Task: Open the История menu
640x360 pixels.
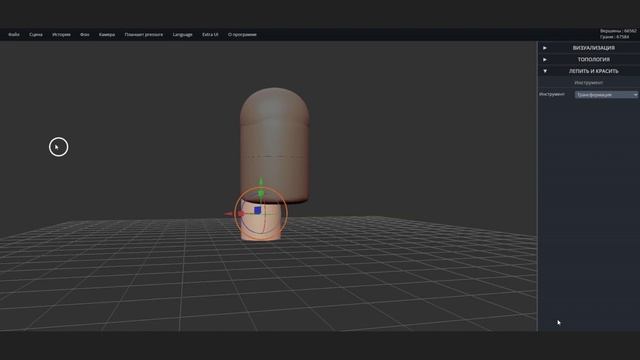Action: (61, 35)
